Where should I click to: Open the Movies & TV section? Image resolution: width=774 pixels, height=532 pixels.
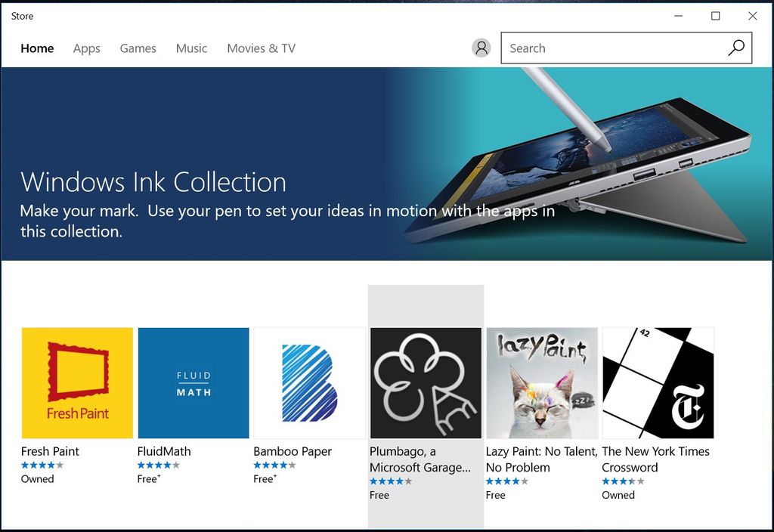click(x=261, y=48)
